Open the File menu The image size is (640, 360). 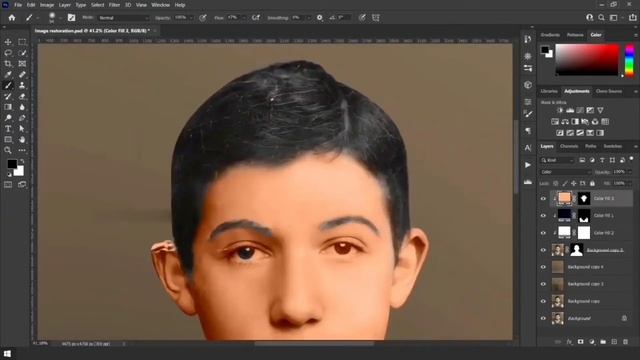(18, 5)
